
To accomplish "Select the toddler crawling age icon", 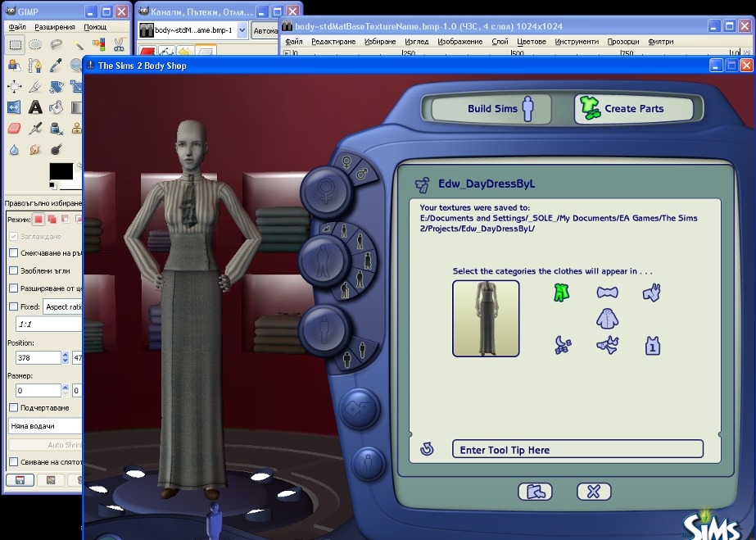I will click(x=328, y=228).
